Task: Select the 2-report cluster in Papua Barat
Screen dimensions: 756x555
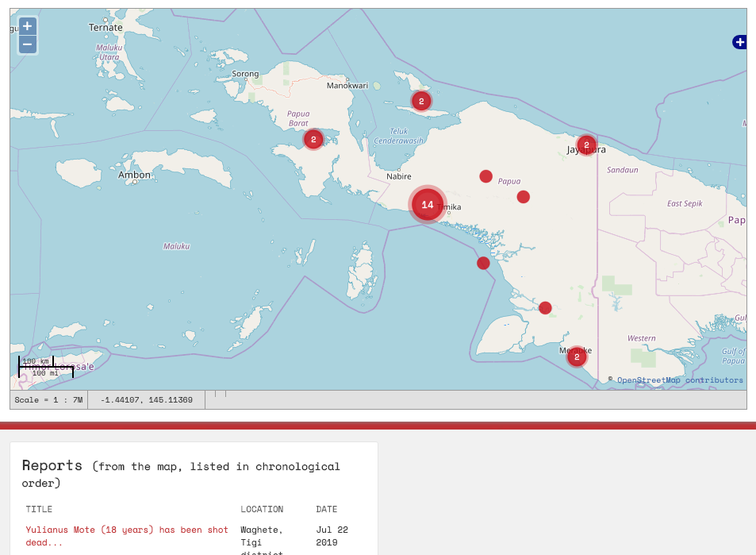Action: click(313, 140)
